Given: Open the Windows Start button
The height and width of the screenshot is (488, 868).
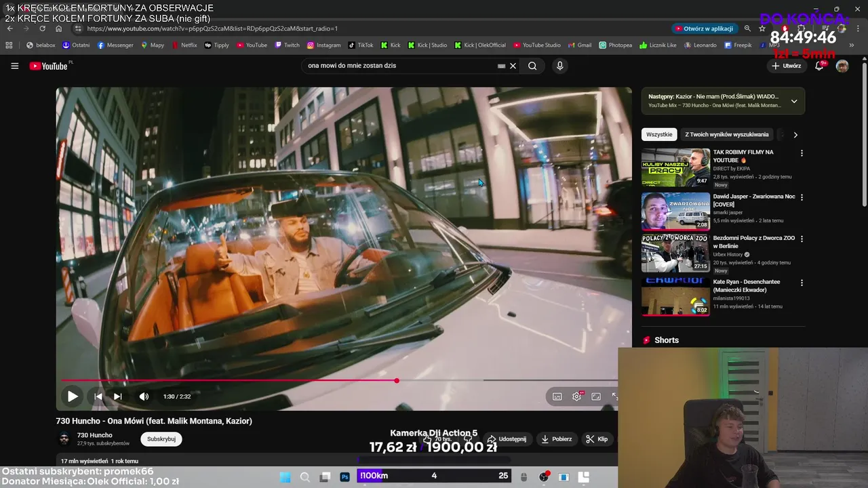Looking at the screenshot, I should point(285,477).
